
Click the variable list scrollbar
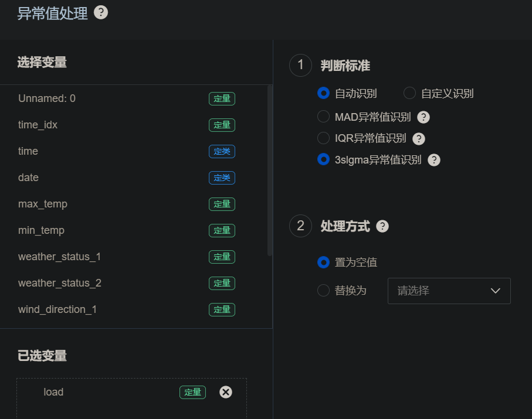click(270, 170)
